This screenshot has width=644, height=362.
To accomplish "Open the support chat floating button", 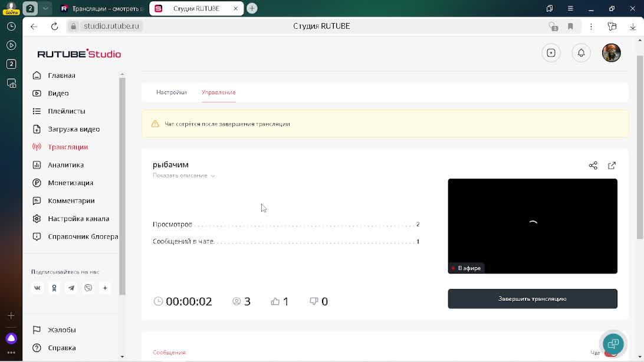I will pos(613,344).
